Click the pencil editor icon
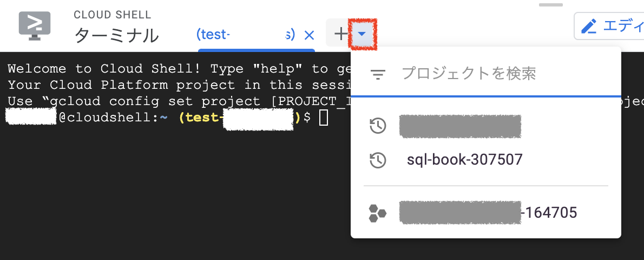This screenshot has height=260, width=644. (x=589, y=27)
